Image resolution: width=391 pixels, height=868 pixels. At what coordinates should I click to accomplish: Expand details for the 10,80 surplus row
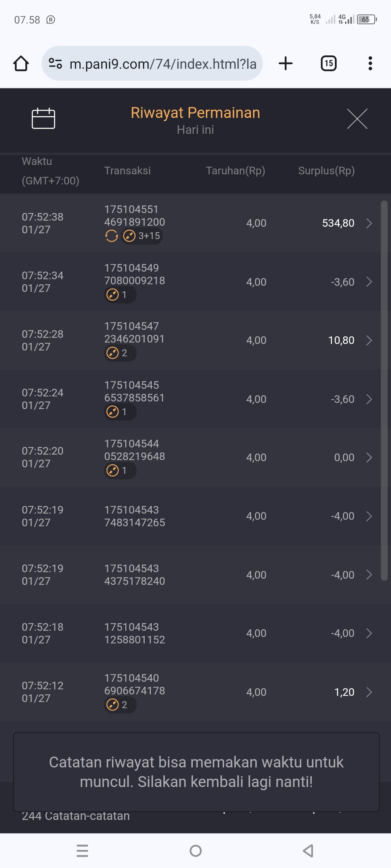pos(369,340)
